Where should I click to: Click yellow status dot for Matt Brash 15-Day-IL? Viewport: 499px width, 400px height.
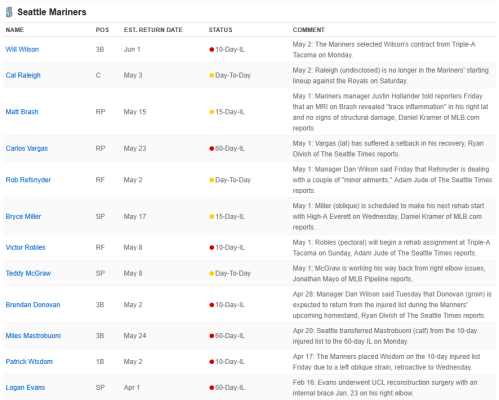(x=211, y=112)
